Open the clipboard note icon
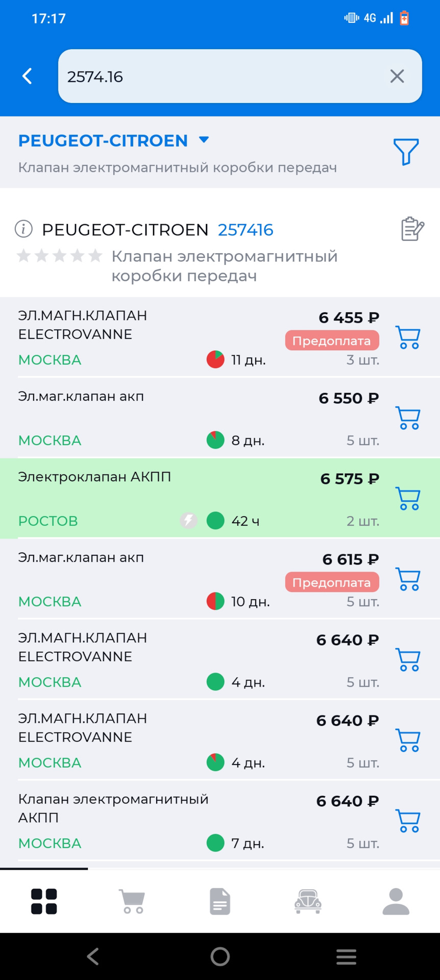 (x=412, y=229)
